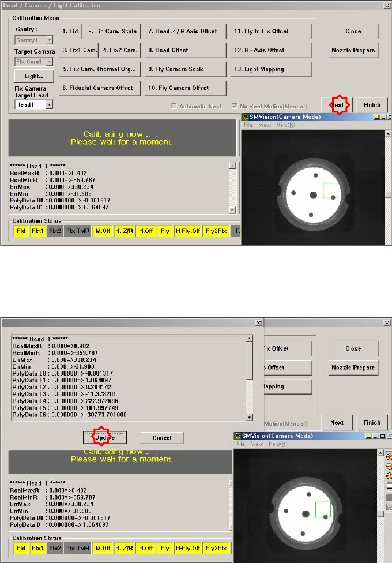Click Fly2Fix status chip behind the Update dialog
Screen dimensions: 392x563
(x=216, y=548)
